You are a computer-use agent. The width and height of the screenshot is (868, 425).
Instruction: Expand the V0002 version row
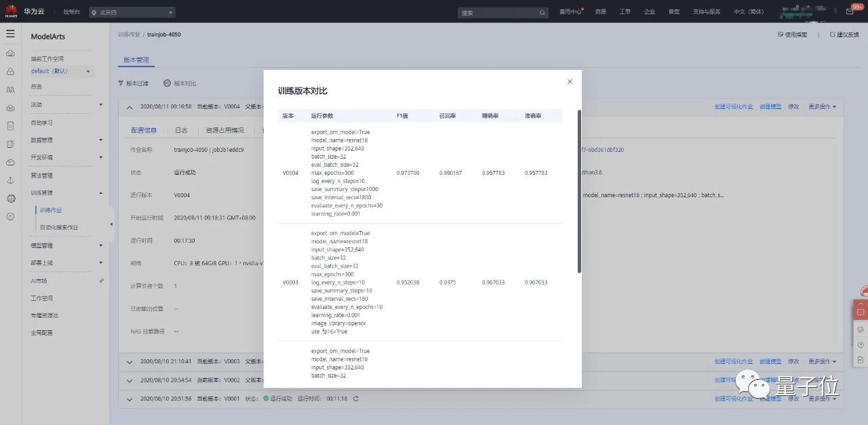(x=130, y=380)
